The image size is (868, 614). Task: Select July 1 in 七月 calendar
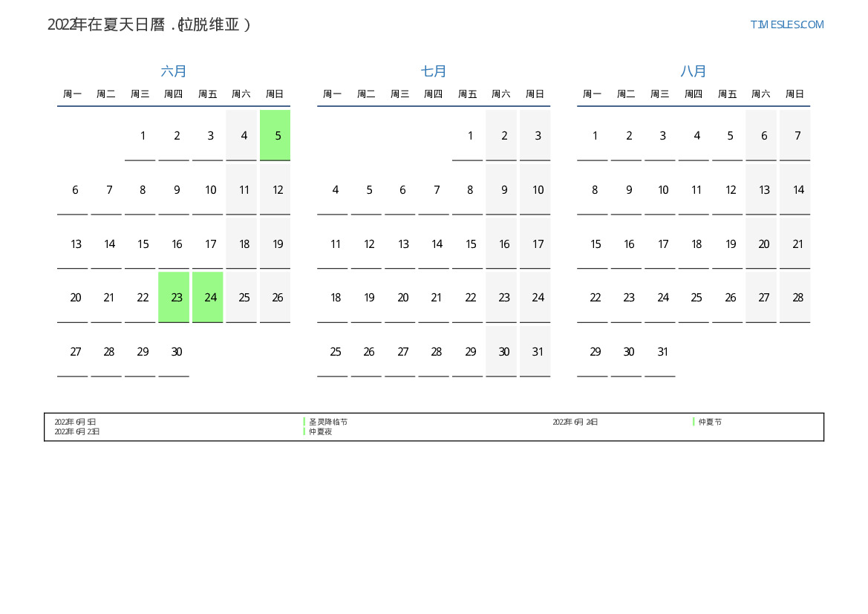click(467, 135)
